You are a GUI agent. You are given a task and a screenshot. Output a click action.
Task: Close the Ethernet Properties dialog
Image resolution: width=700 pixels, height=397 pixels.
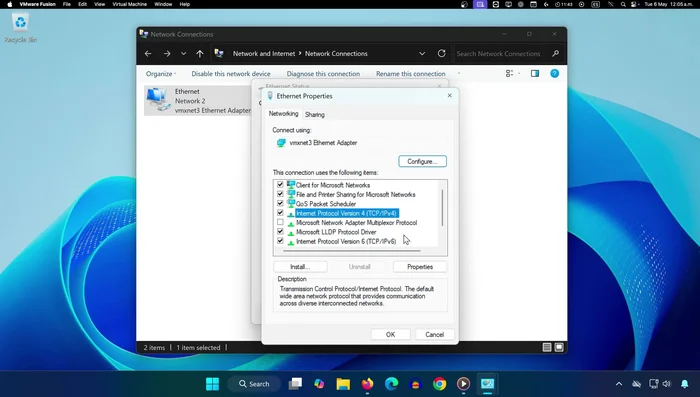click(x=450, y=96)
